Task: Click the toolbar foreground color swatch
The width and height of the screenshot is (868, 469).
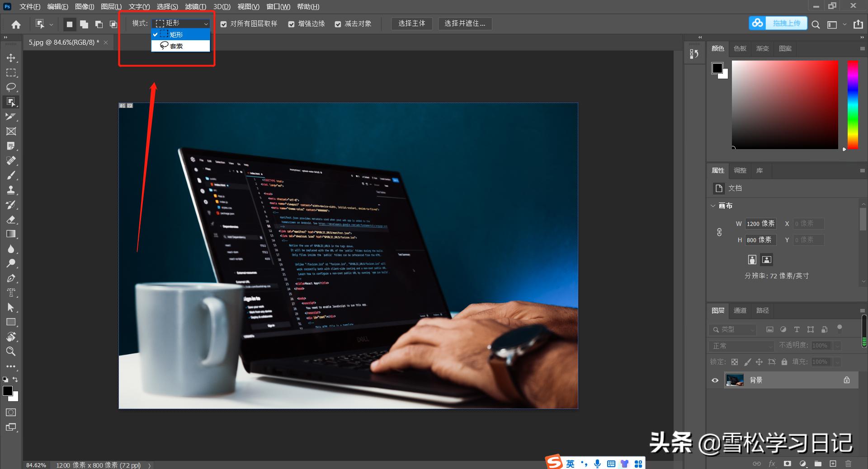Action: point(8,391)
